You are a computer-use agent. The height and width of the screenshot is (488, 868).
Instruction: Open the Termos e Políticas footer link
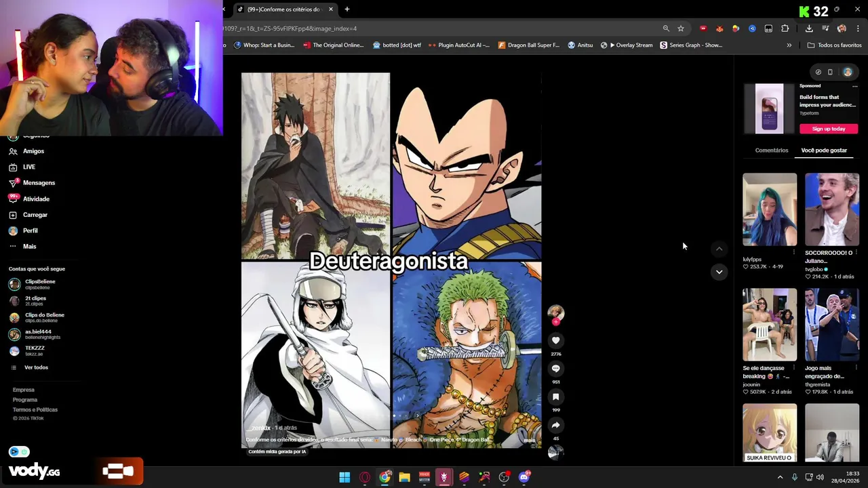(35, 410)
